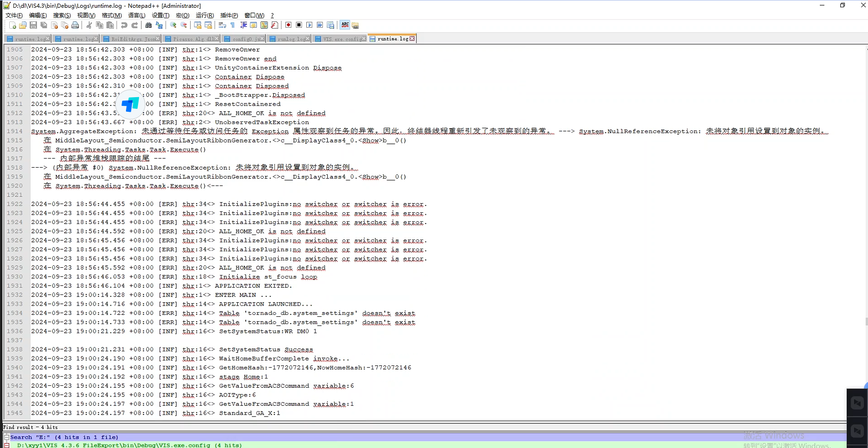Switch to runlog.log tab
868x448 pixels.
[x=289, y=39]
